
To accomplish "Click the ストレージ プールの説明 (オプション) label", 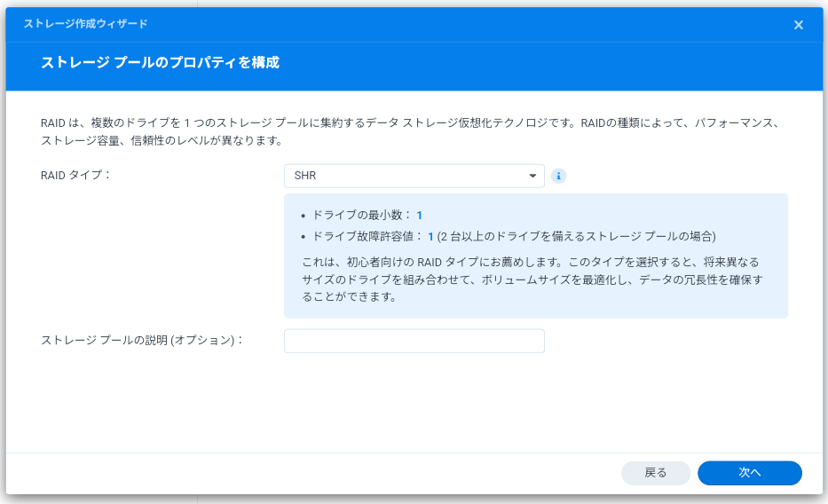I will pyautogui.click(x=142, y=340).
